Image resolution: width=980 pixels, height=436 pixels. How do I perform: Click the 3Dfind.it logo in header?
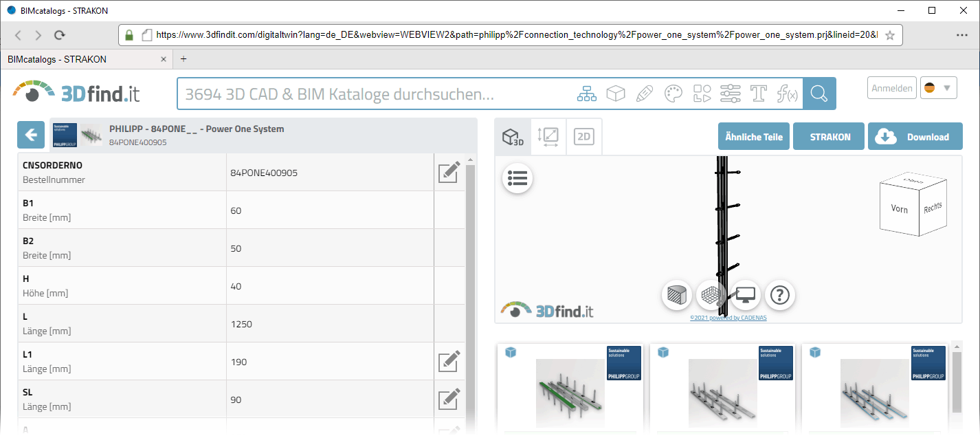(77, 94)
